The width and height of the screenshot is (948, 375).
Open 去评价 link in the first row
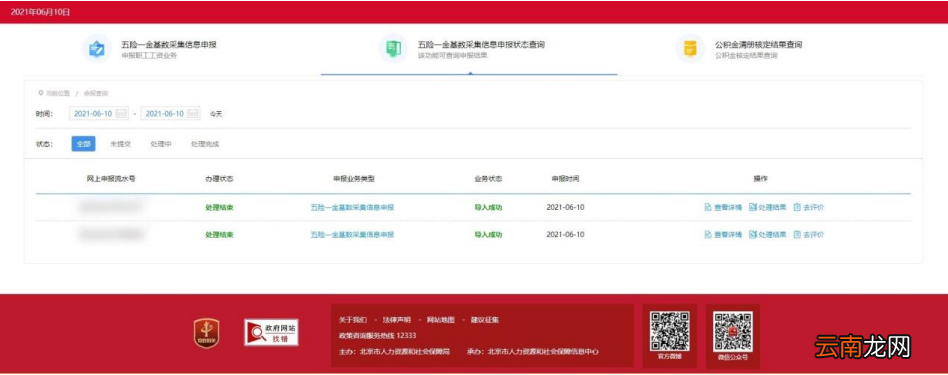point(814,207)
